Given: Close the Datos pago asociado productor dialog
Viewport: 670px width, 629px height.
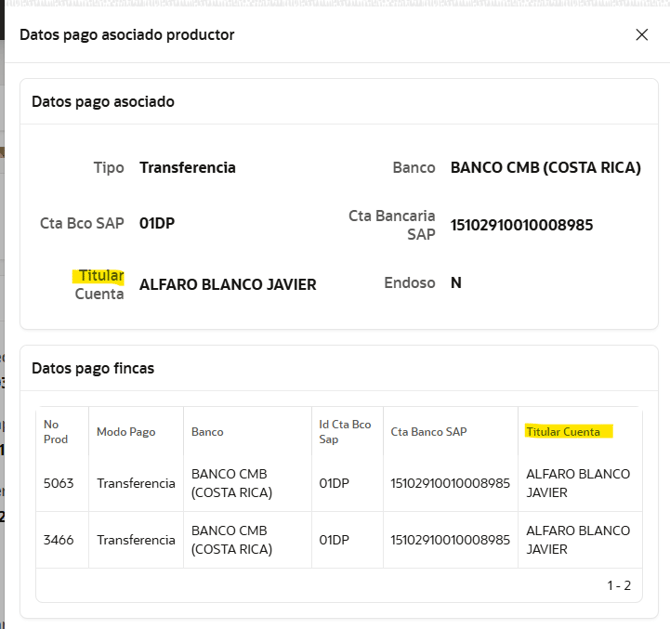Looking at the screenshot, I should pyautogui.click(x=642, y=35).
